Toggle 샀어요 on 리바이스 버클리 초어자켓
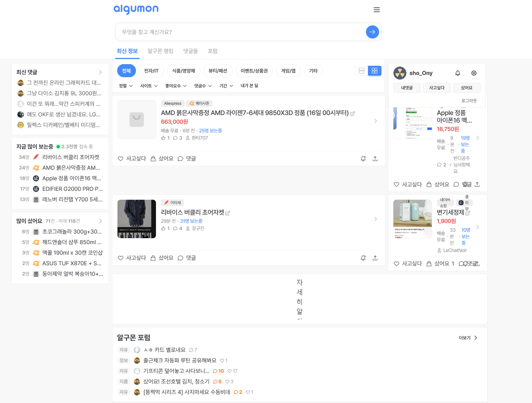 pyautogui.click(x=162, y=258)
